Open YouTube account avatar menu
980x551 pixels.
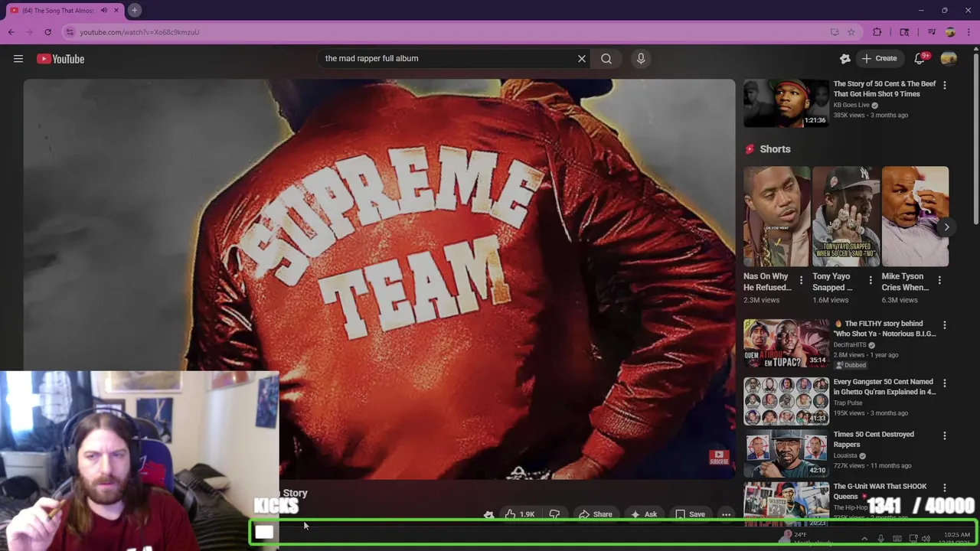pos(949,59)
